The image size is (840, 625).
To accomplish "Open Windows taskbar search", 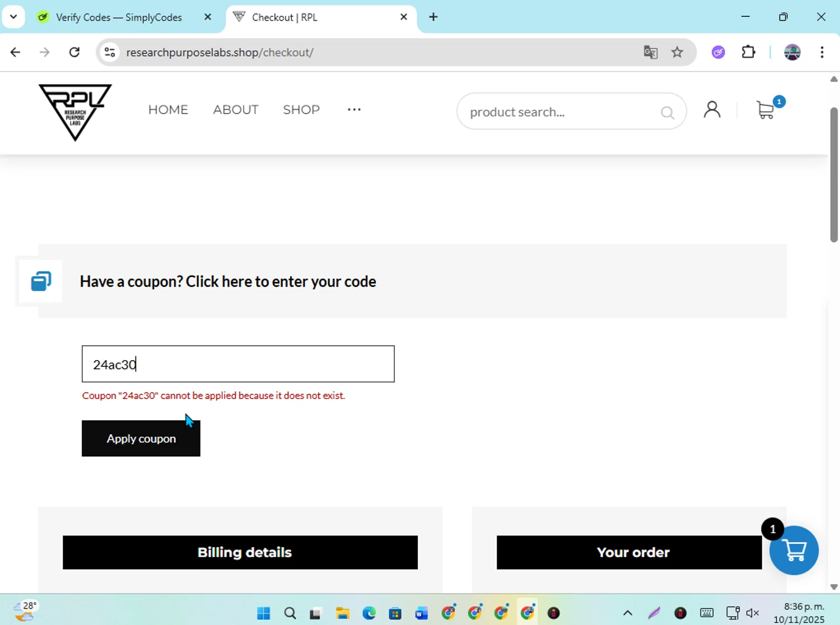I will (x=290, y=613).
